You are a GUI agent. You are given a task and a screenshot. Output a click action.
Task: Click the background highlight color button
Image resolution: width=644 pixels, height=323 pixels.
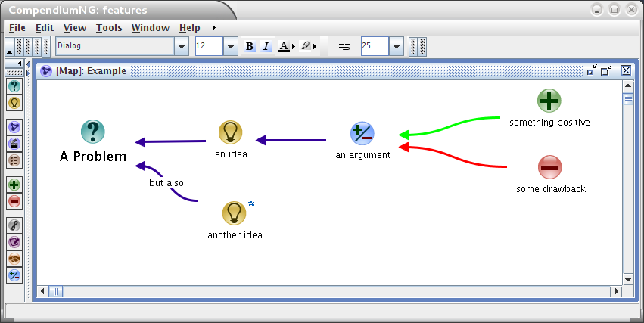point(306,46)
